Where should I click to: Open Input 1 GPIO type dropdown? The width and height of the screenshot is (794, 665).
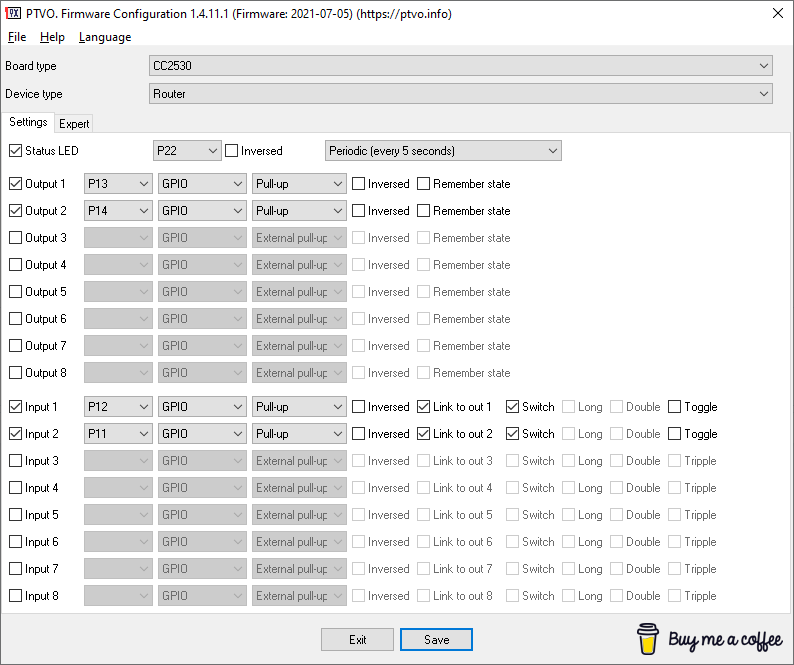pyautogui.click(x=202, y=407)
